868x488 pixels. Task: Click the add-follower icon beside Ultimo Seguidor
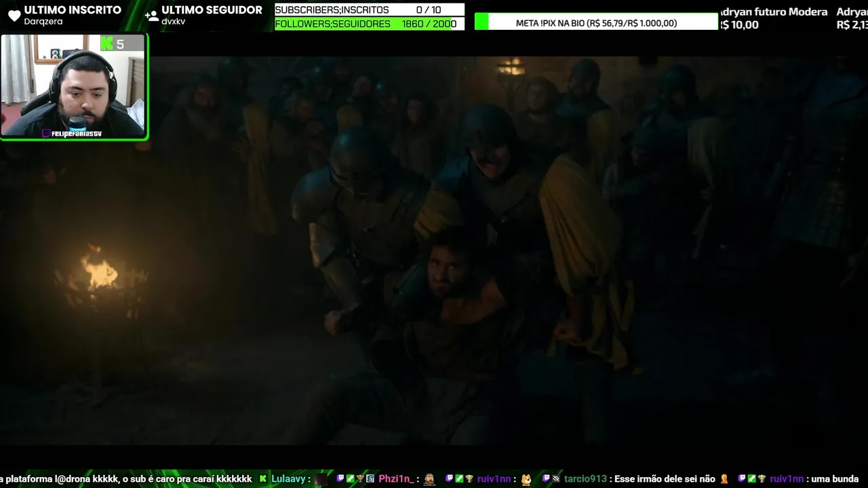(x=152, y=15)
